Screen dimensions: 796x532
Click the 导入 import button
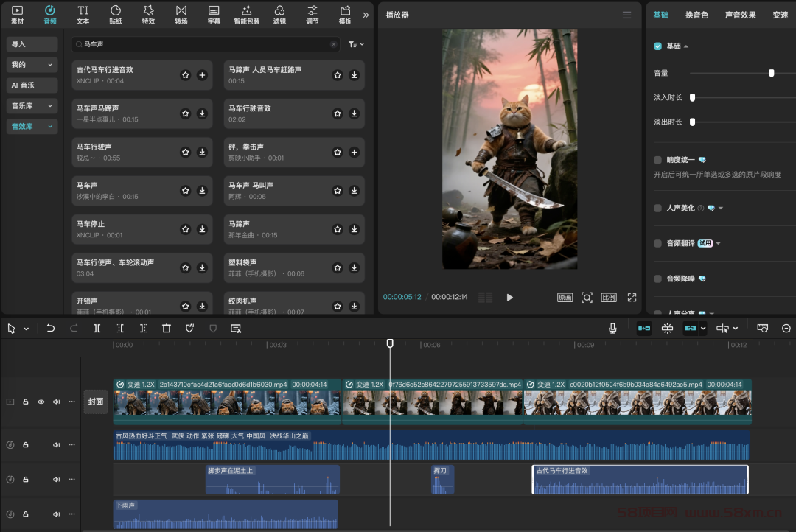coord(32,44)
